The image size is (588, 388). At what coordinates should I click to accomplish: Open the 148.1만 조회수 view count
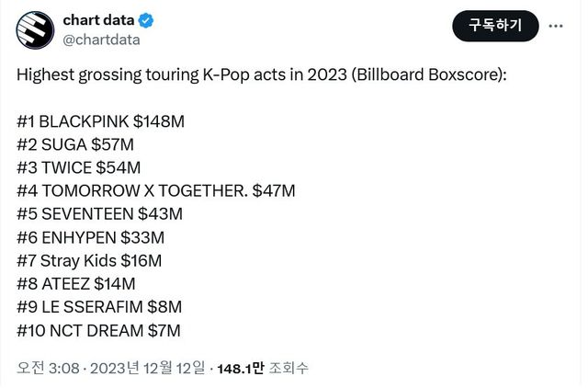(262, 368)
